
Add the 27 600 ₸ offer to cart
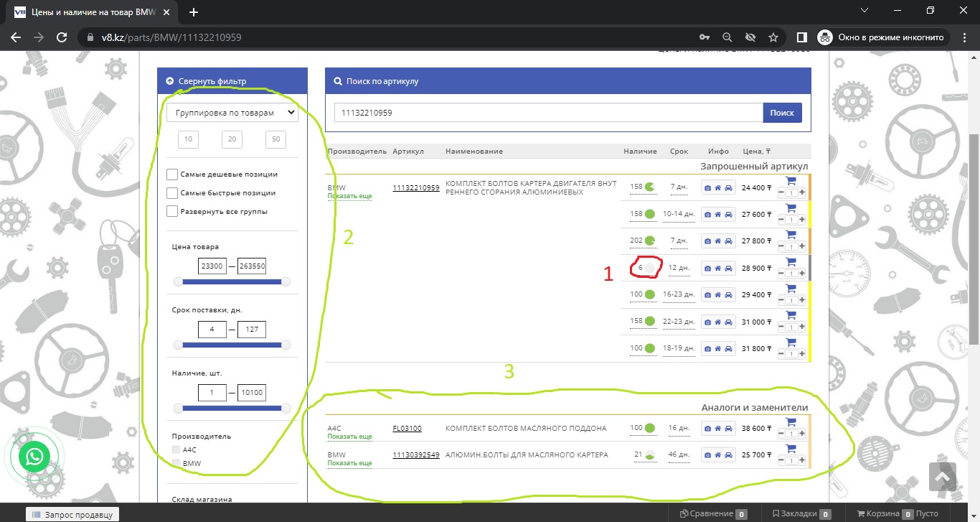pos(791,208)
